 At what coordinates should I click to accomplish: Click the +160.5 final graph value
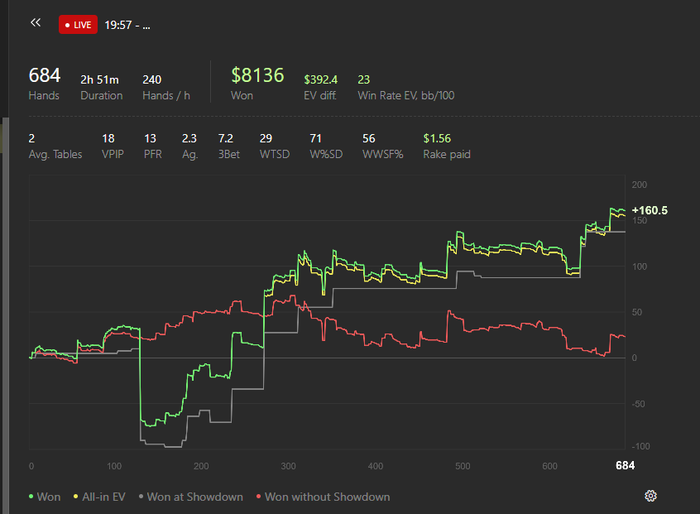point(650,210)
